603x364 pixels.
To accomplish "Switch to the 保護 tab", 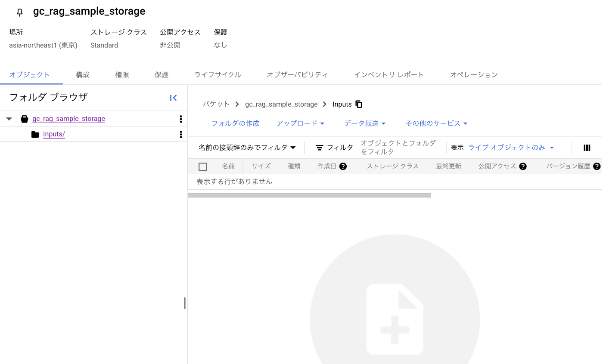I will click(x=162, y=75).
